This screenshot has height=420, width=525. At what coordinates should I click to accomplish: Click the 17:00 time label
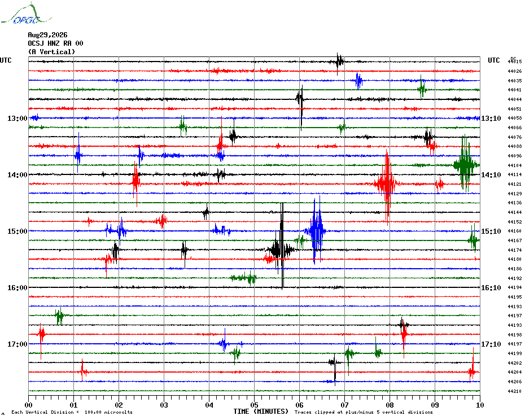(x=17, y=344)
